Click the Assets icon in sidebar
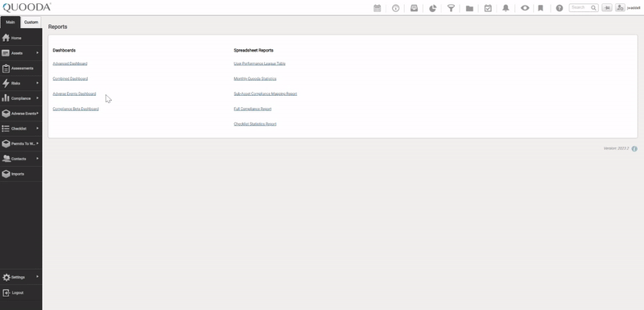This screenshot has width=644, height=310. [6, 53]
